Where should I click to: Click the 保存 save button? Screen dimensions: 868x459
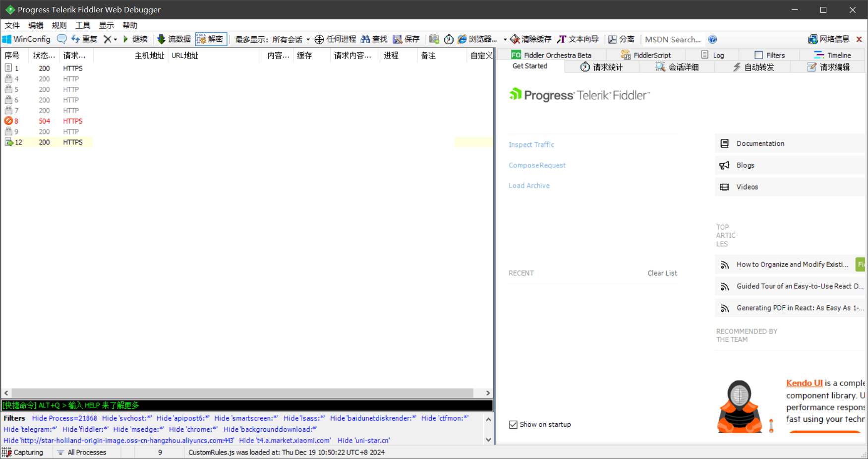click(406, 39)
